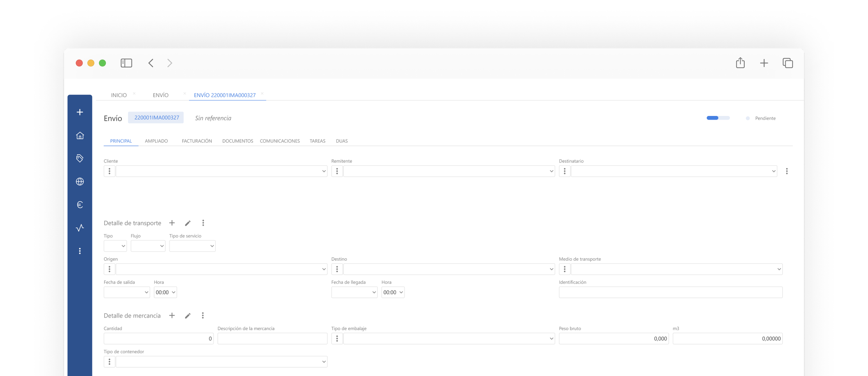The width and height of the screenshot is (868, 376).
Task: Open the Tipo de servicio dropdown
Action: (192, 246)
